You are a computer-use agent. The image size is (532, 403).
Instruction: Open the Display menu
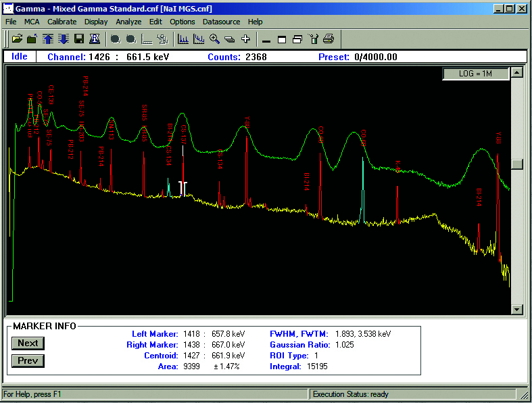96,22
